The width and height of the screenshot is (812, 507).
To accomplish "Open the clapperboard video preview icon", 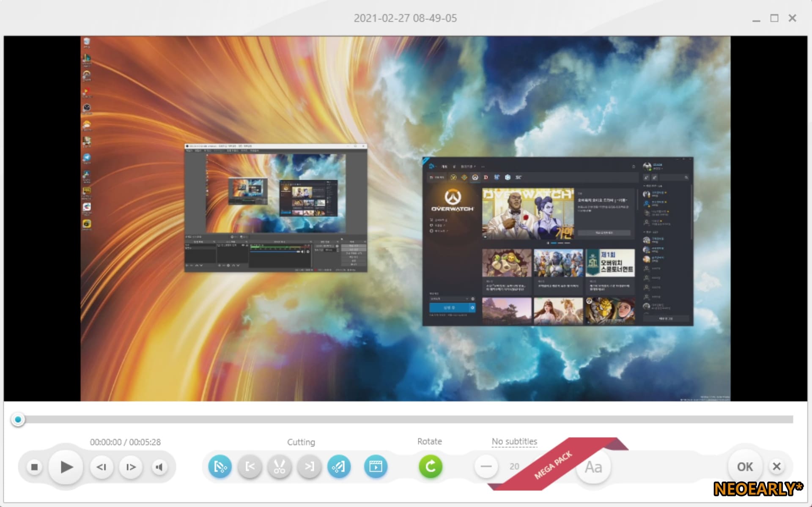I will point(376,467).
